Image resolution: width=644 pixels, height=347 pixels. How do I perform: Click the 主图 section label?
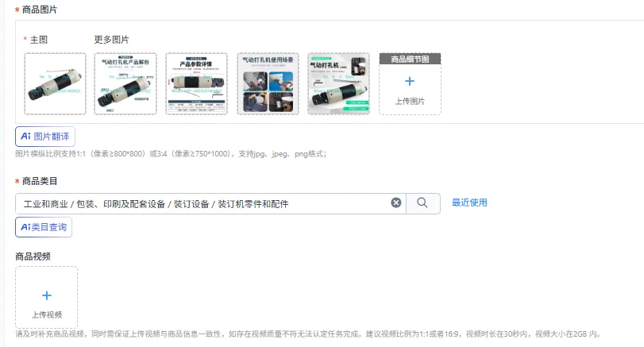(39, 40)
